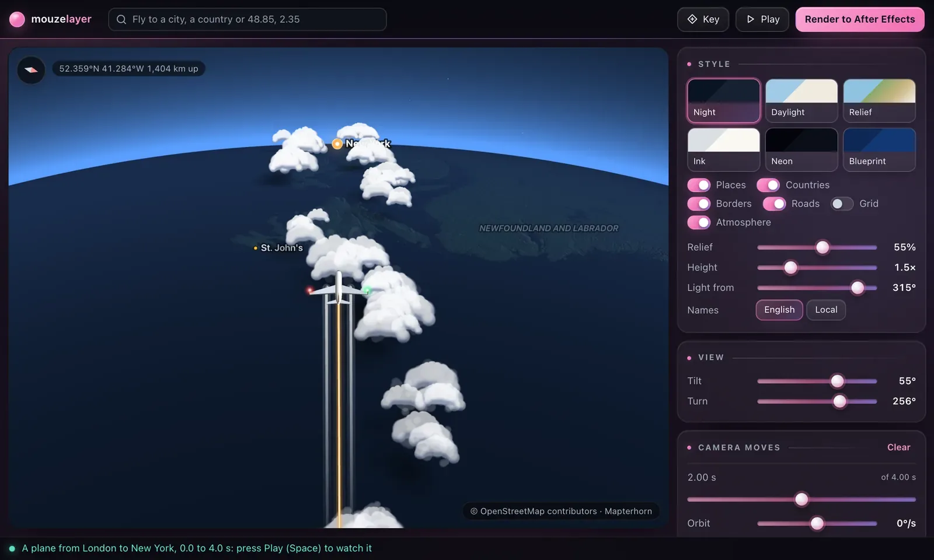Click the VIEW section header
This screenshot has width=934, height=560.
click(711, 358)
